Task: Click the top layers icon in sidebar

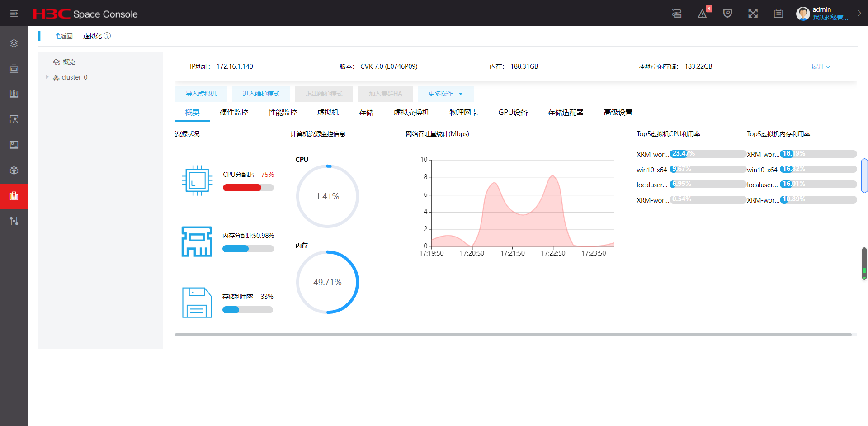Action: (14, 43)
